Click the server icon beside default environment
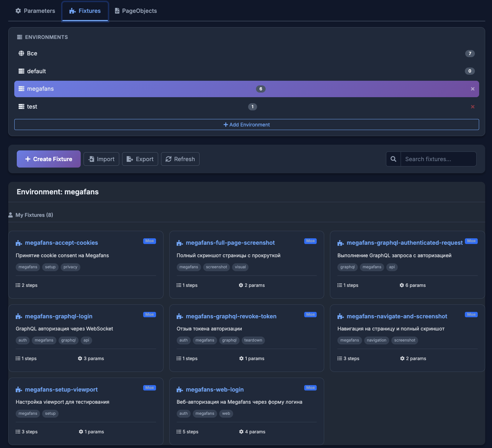Viewport: 492px width, 448px height. tap(21, 71)
